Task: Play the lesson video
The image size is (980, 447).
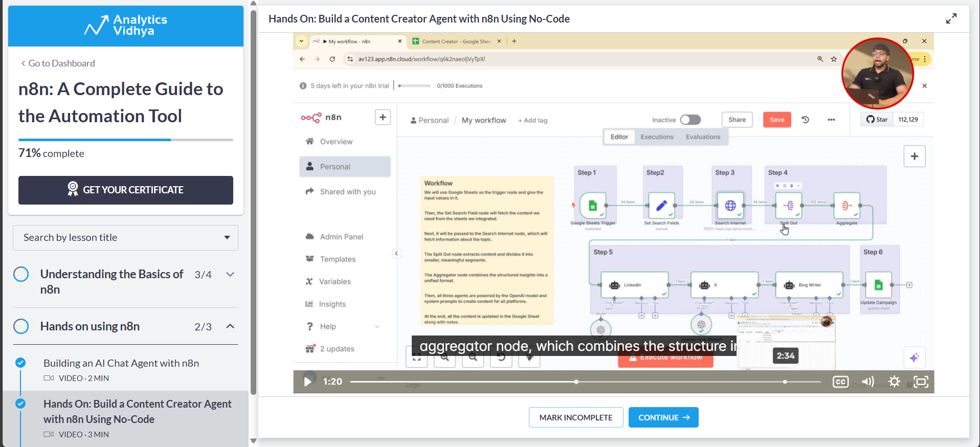Action: [x=307, y=382]
